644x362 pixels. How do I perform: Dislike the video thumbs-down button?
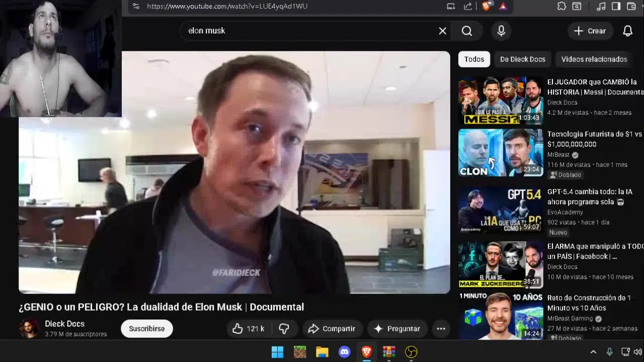point(284,329)
